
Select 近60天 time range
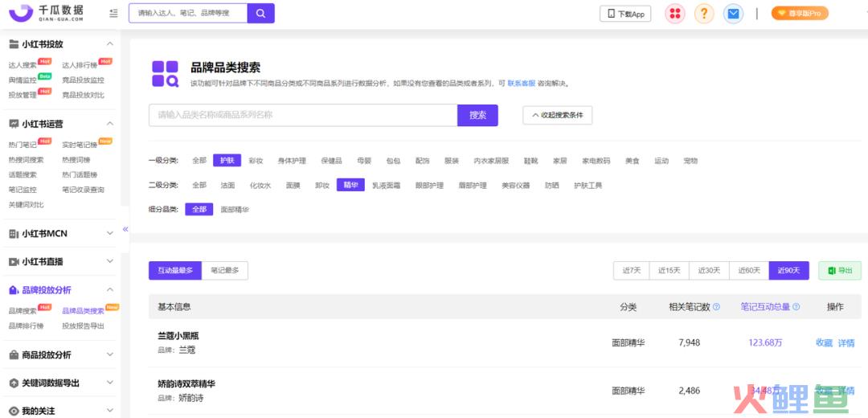749,270
